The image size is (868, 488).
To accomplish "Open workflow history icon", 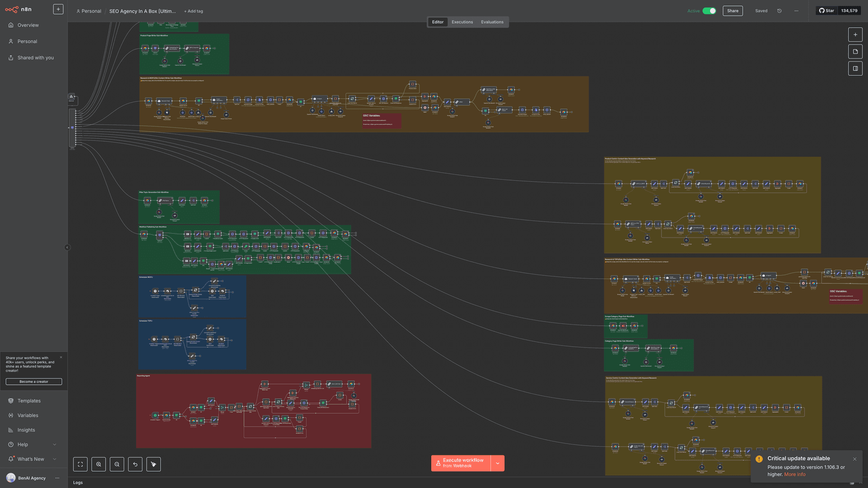I will pyautogui.click(x=780, y=11).
